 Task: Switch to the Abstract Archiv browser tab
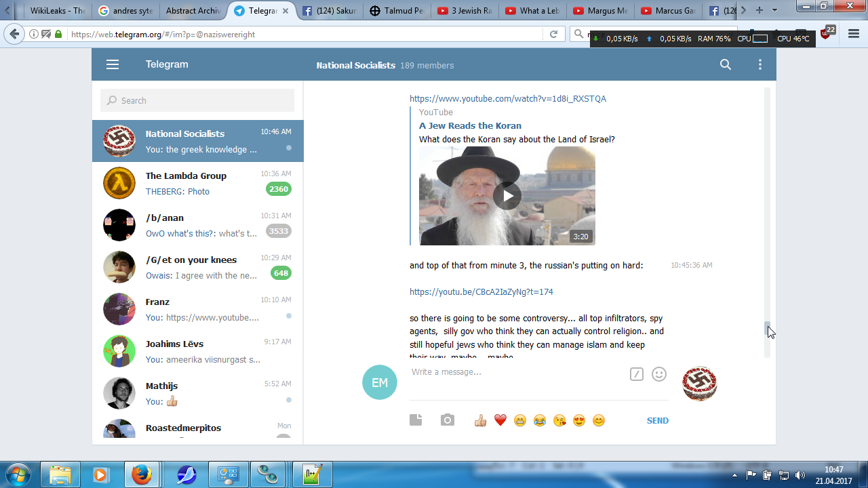pyautogui.click(x=193, y=11)
